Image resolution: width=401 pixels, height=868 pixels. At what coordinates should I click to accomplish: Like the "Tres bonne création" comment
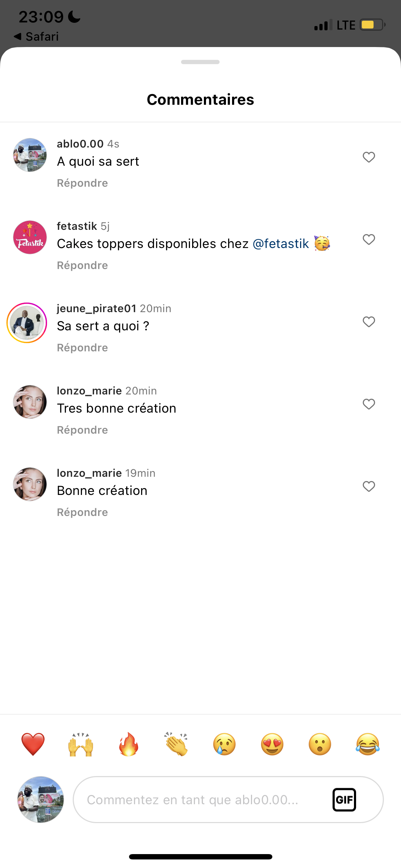369,404
